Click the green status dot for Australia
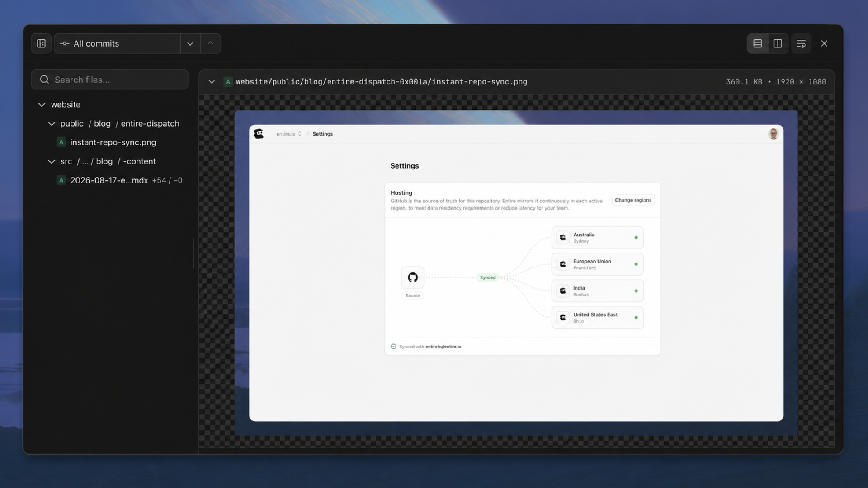The image size is (868, 488). (x=636, y=237)
